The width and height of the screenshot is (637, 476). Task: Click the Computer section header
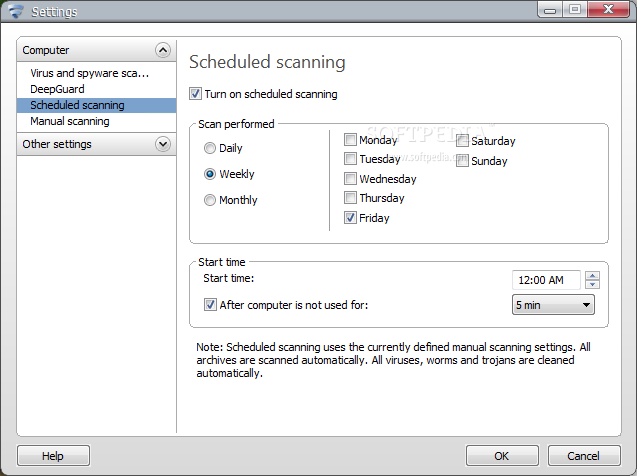coord(96,50)
